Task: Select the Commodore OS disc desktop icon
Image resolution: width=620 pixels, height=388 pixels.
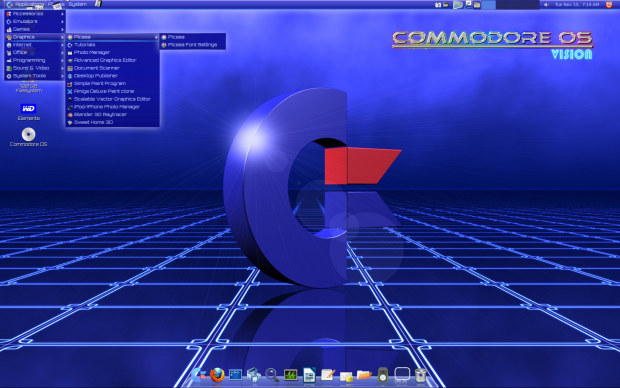Action: pyautogui.click(x=28, y=137)
